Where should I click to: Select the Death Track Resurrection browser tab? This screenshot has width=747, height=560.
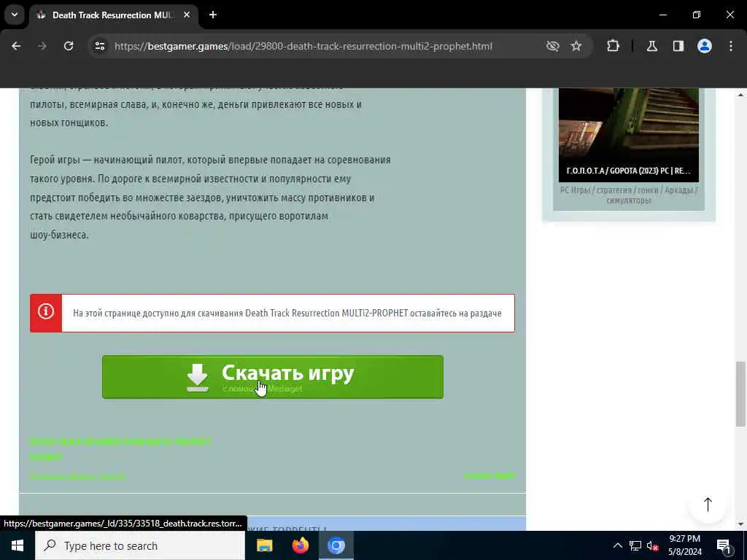(x=114, y=15)
